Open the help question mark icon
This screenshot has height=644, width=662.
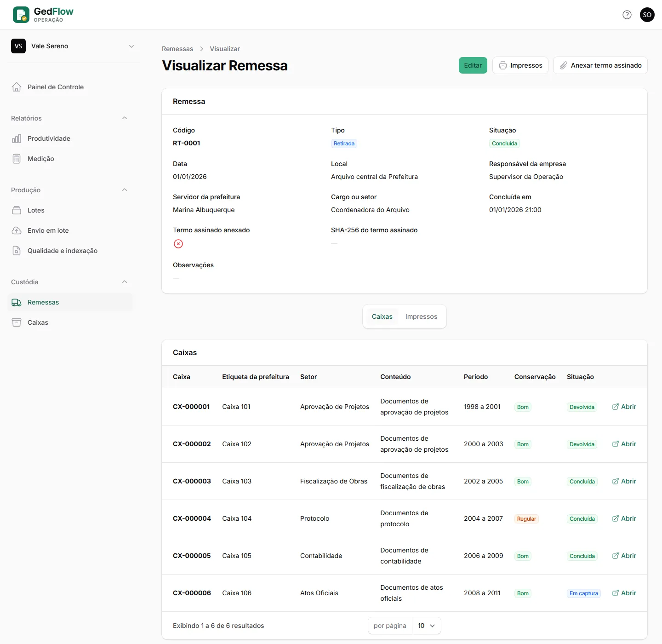pyautogui.click(x=627, y=15)
